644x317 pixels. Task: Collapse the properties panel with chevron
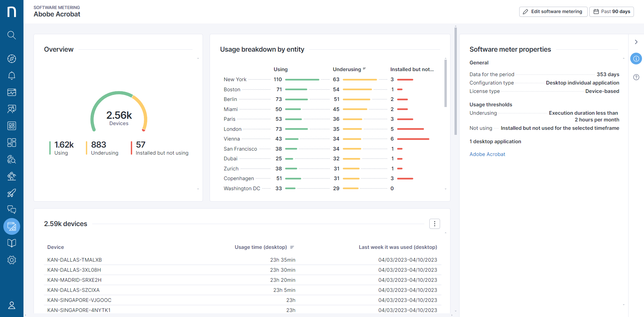pyautogui.click(x=636, y=42)
